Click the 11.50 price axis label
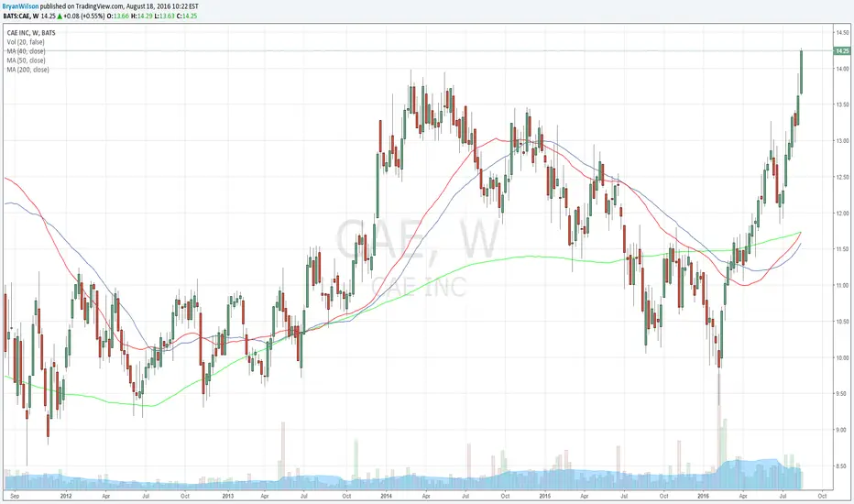This screenshot has width=854, height=504. (842, 249)
